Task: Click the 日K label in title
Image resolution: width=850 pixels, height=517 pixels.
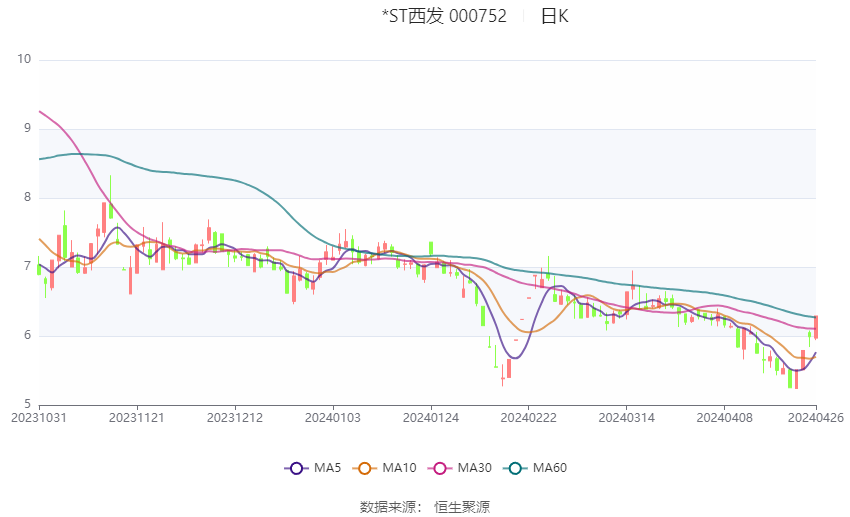Action: click(x=555, y=16)
